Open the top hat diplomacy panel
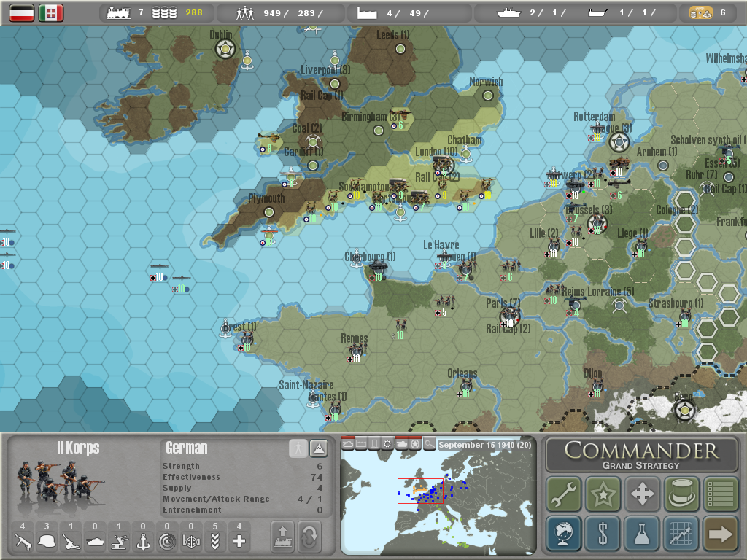This screenshot has width=747, height=560. click(x=681, y=494)
